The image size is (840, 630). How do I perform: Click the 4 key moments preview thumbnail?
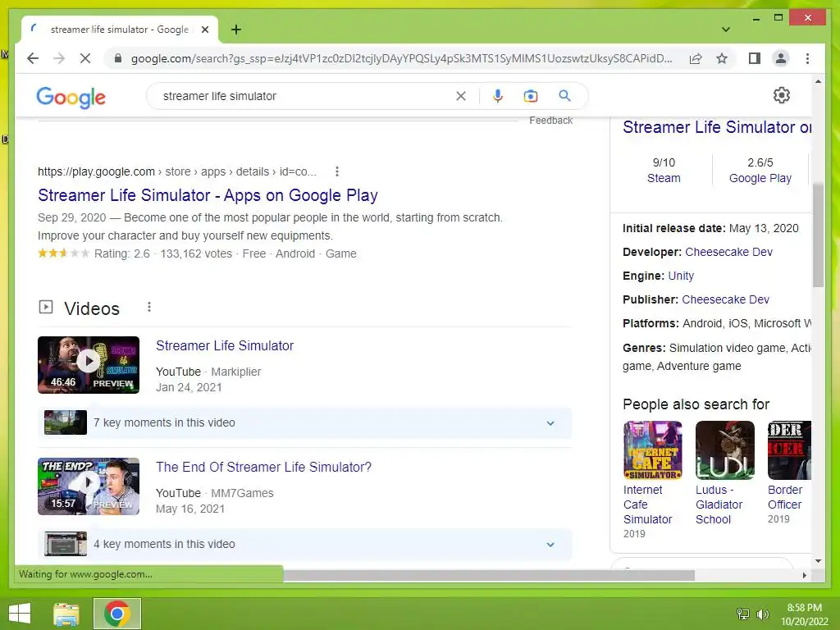click(x=66, y=544)
